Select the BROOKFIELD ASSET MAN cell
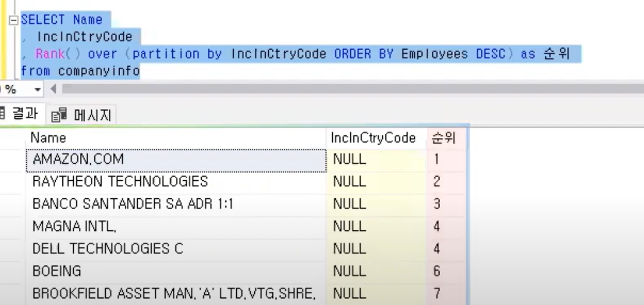Image resolution: width=644 pixels, height=305 pixels. [x=176, y=294]
